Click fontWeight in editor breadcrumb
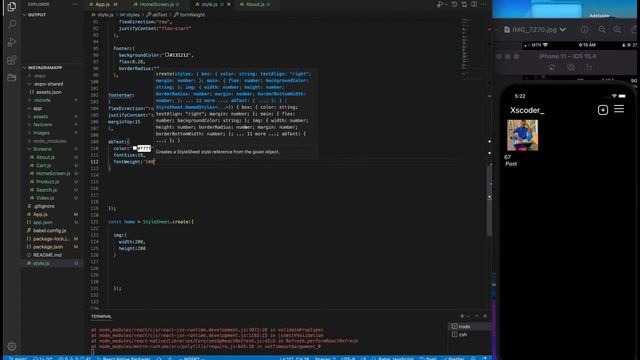The width and height of the screenshot is (640, 360). (192, 15)
